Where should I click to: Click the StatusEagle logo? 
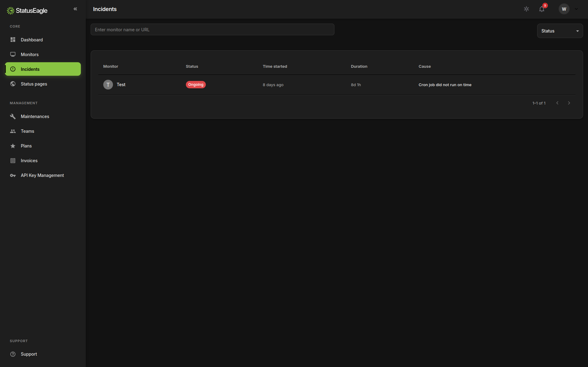pyautogui.click(x=27, y=10)
